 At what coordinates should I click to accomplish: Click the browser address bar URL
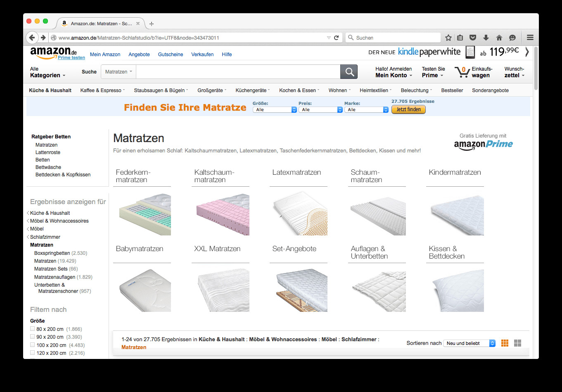[x=139, y=38]
